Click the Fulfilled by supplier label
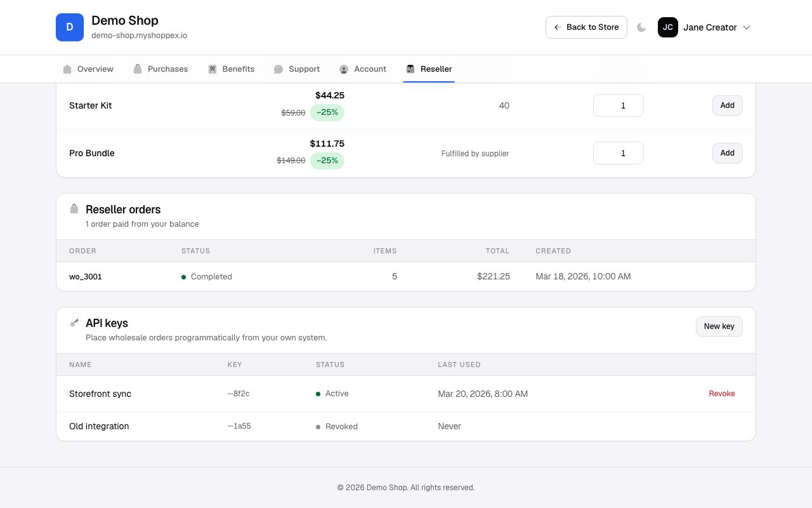Screen dimensions: 812x508 pos(475,154)
